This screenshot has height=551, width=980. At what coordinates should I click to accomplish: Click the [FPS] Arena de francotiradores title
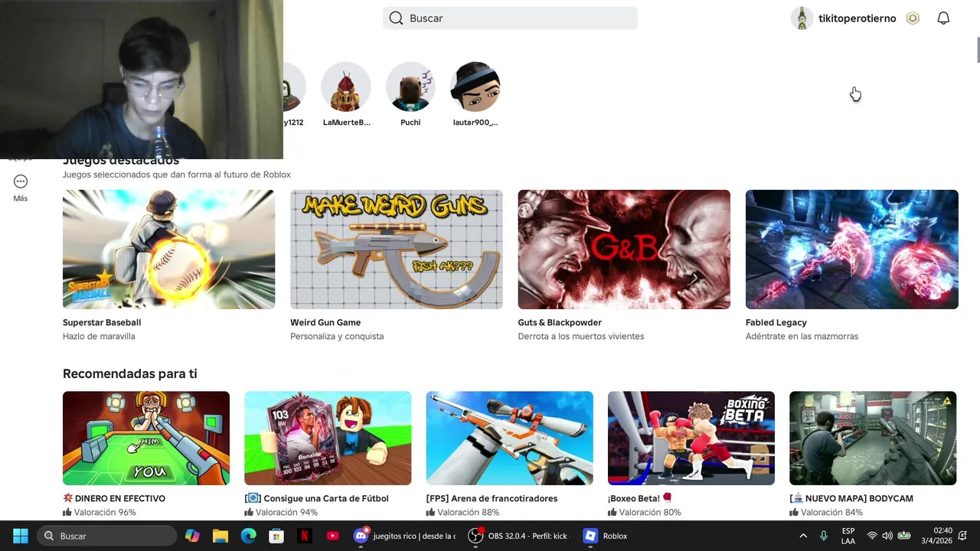pos(492,498)
